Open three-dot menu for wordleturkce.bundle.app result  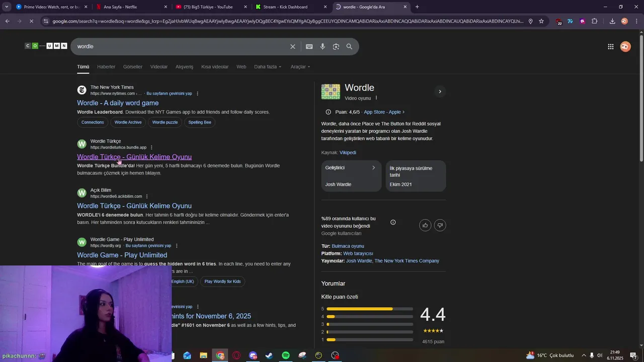click(x=151, y=147)
